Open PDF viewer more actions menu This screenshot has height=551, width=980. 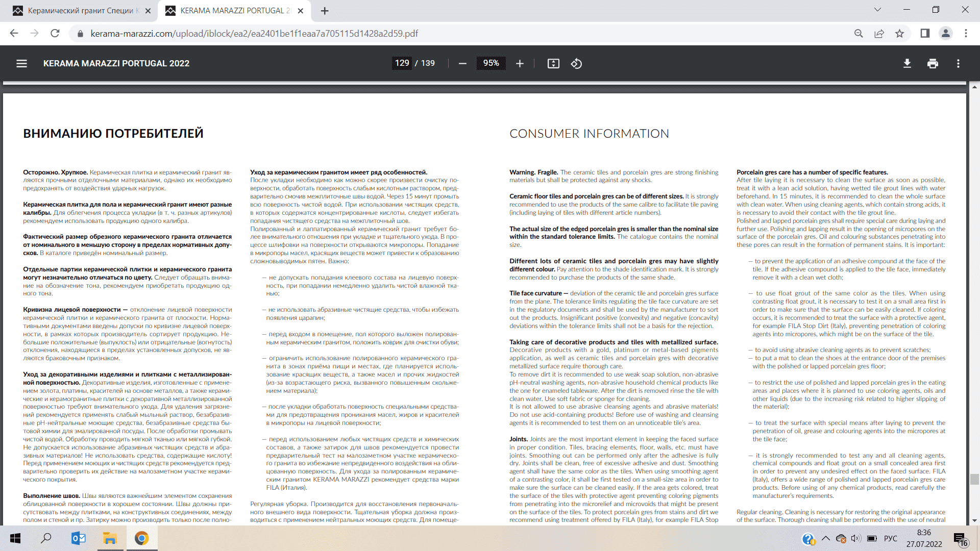(958, 63)
